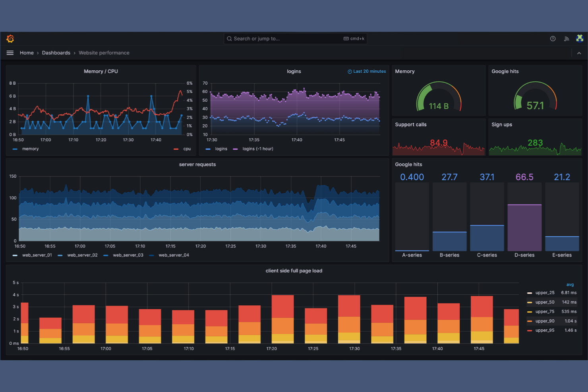Click the clock icon on the logins panel
The image size is (588, 392).
(349, 71)
